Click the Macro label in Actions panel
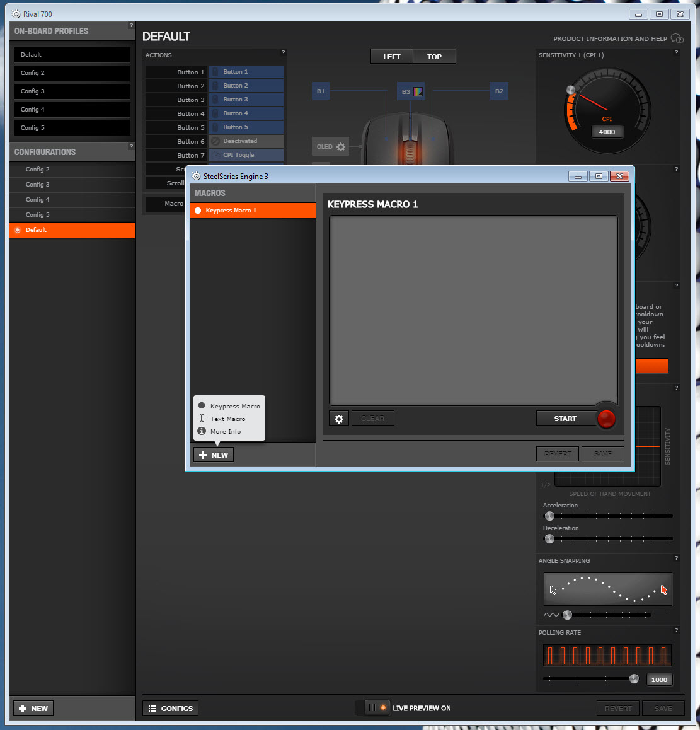Image resolution: width=700 pixels, height=730 pixels. click(x=174, y=204)
